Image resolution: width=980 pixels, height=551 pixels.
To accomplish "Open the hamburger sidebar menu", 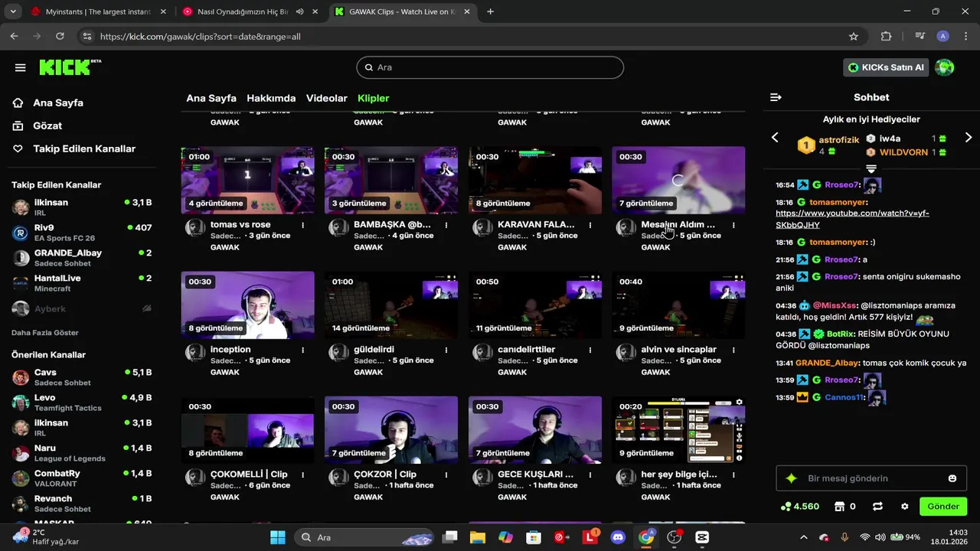I will [x=21, y=67].
